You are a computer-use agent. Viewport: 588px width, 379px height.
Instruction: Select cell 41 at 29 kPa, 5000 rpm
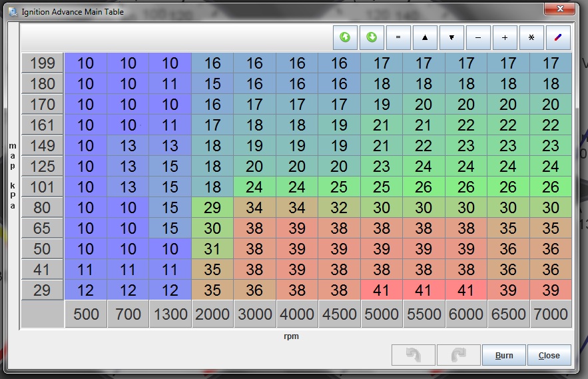tap(382, 290)
